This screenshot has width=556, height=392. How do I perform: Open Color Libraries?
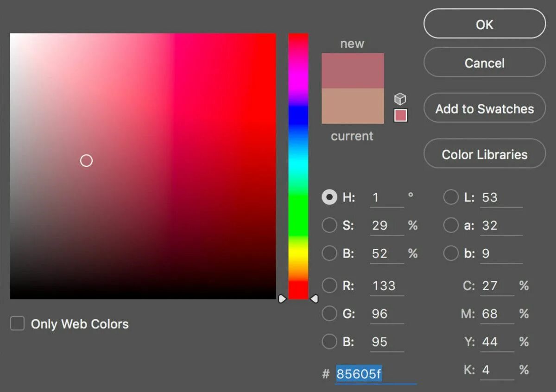tap(485, 154)
